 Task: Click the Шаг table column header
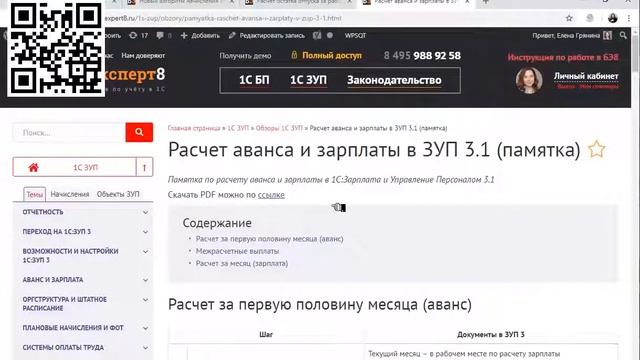click(x=266, y=334)
